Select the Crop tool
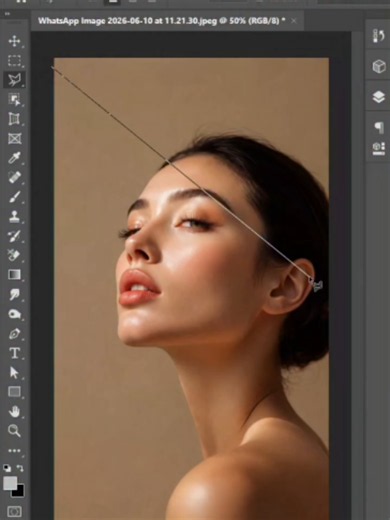The height and width of the screenshot is (520, 390). [14, 119]
